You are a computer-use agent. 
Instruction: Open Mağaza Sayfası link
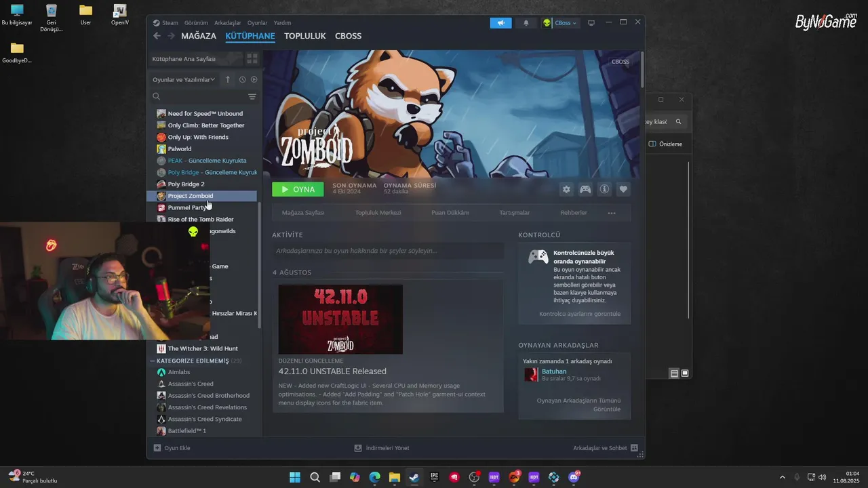pyautogui.click(x=303, y=213)
